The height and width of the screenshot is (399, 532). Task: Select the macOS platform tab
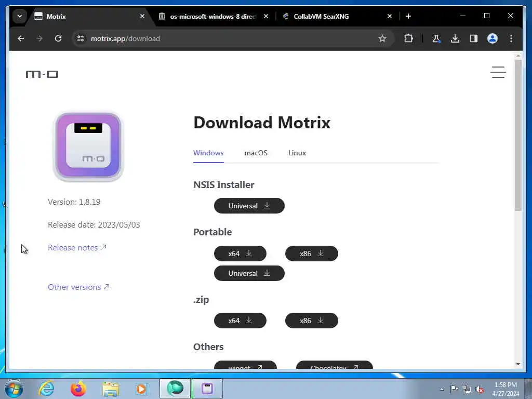click(x=256, y=153)
